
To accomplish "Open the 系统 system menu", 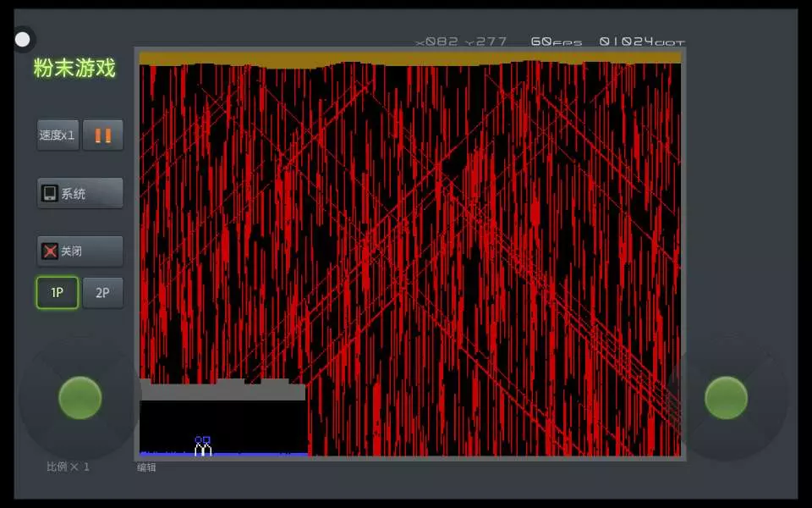I will click(x=80, y=193).
